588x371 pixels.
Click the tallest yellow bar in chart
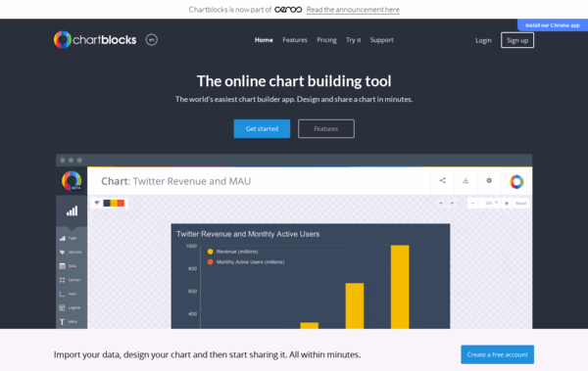pos(400,287)
